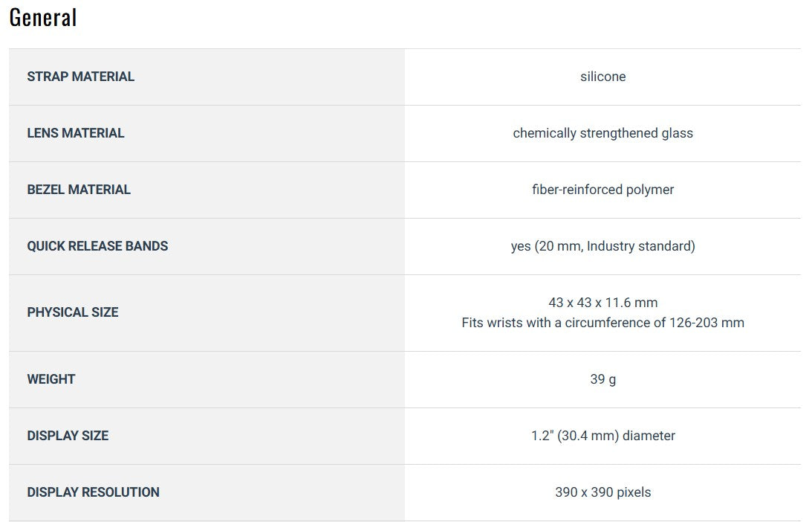Select the PHYSICAL SIZE row label
The width and height of the screenshot is (812, 522).
(x=73, y=312)
